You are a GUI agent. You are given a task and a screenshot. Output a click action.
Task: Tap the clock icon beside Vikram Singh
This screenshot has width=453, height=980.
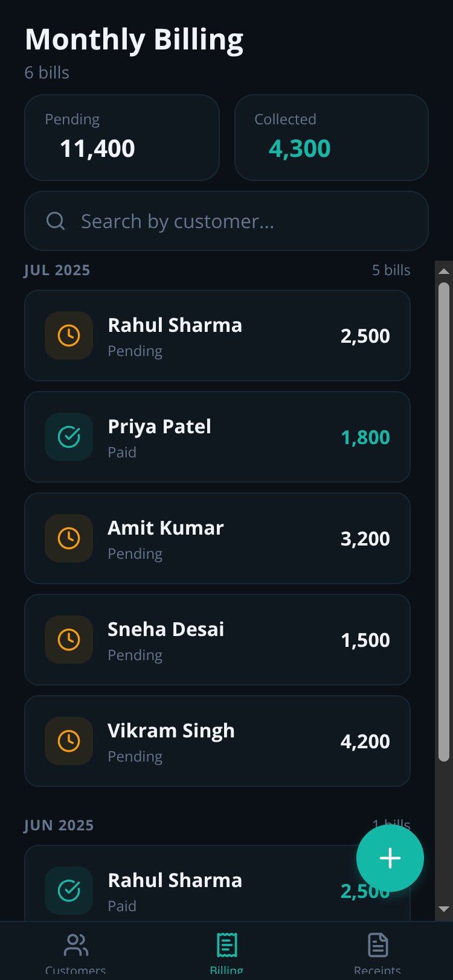coord(69,741)
